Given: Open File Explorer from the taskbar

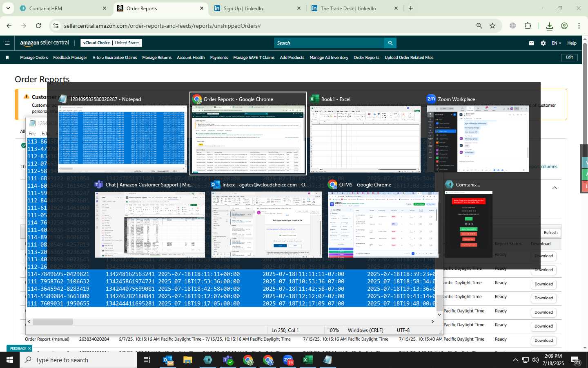Looking at the screenshot, I should [x=187, y=360].
